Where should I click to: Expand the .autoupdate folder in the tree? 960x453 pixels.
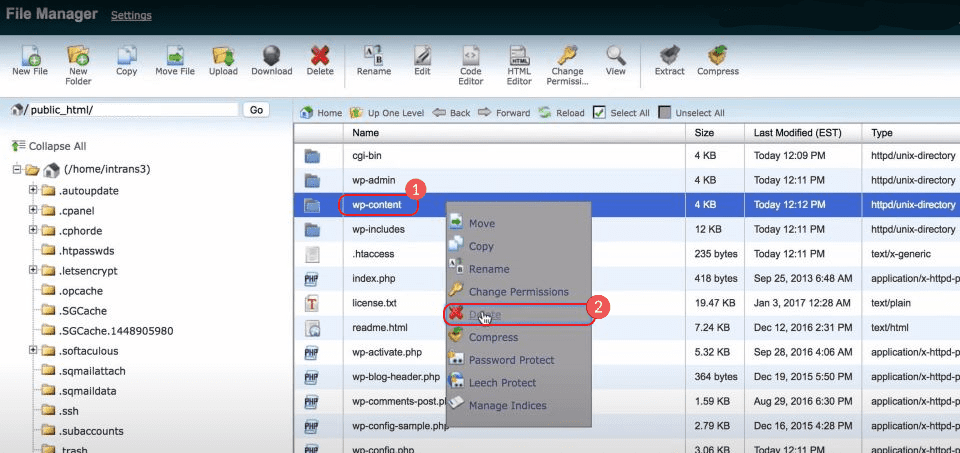point(33,190)
